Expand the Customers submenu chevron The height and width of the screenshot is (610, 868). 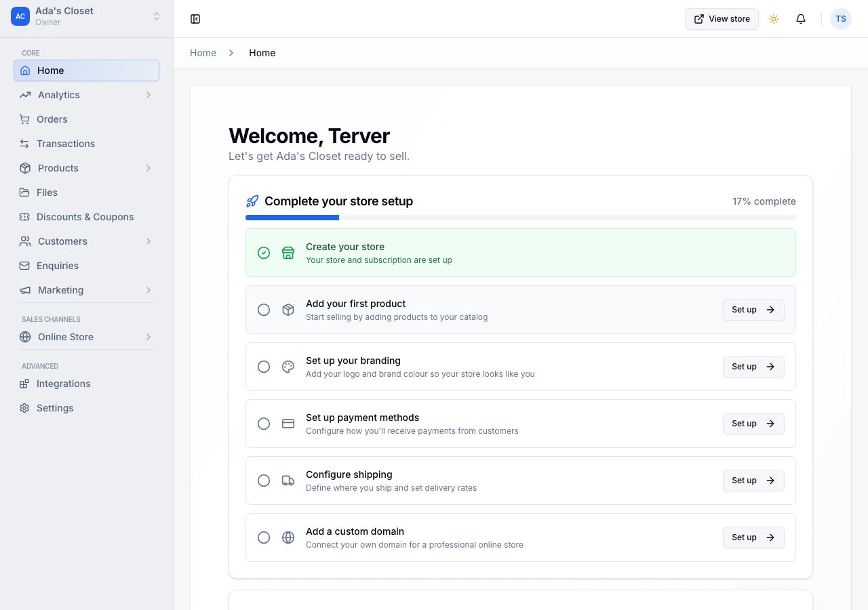point(149,241)
